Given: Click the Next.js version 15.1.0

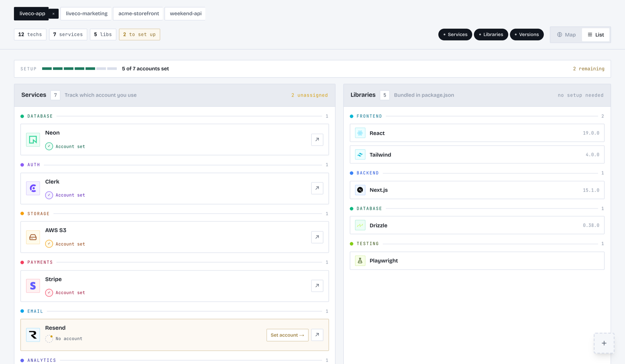Looking at the screenshot, I should click(591, 190).
